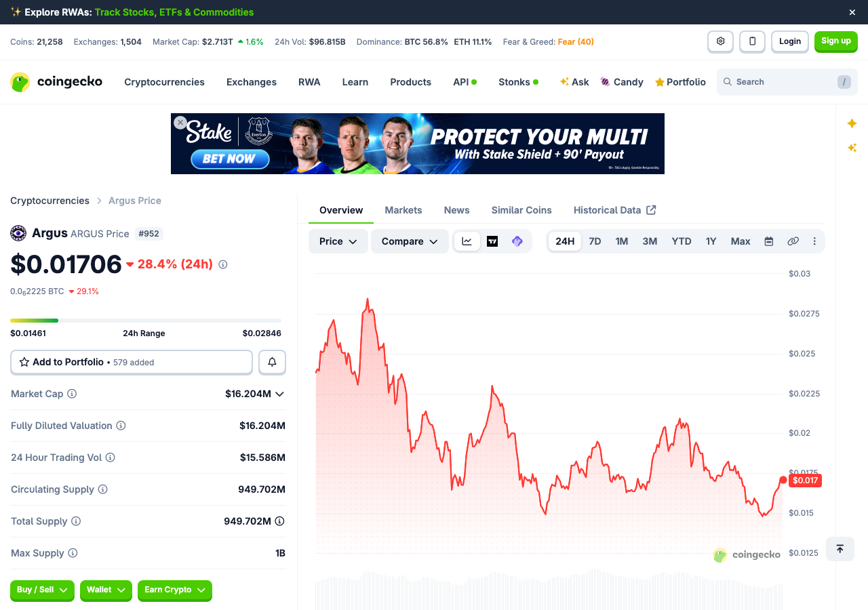Show Market Cap info tooltip icon
Viewport: 868px width, 610px height.
(72, 394)
